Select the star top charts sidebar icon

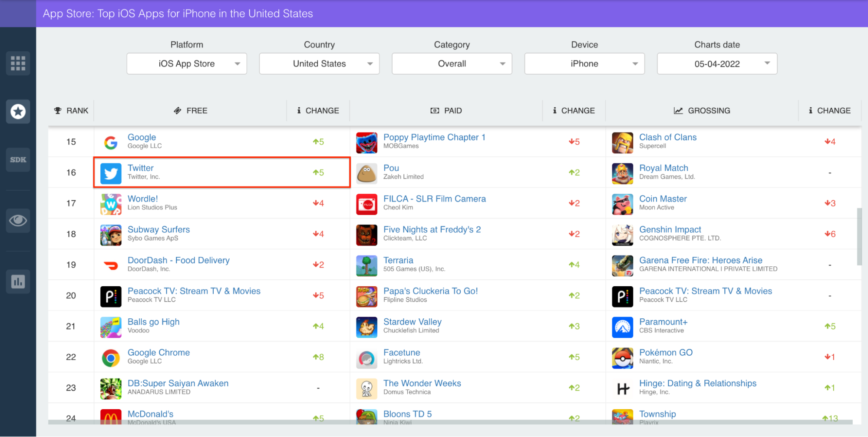coord(18,112)
